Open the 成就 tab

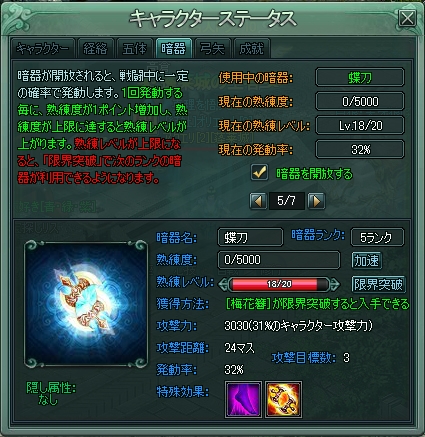252,49
